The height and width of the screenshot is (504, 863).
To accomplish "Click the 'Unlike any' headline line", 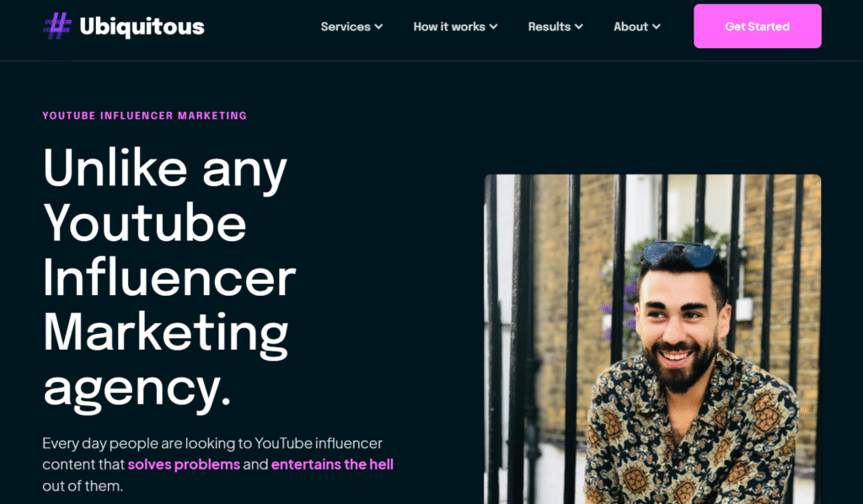I will (x=165, y=168).
